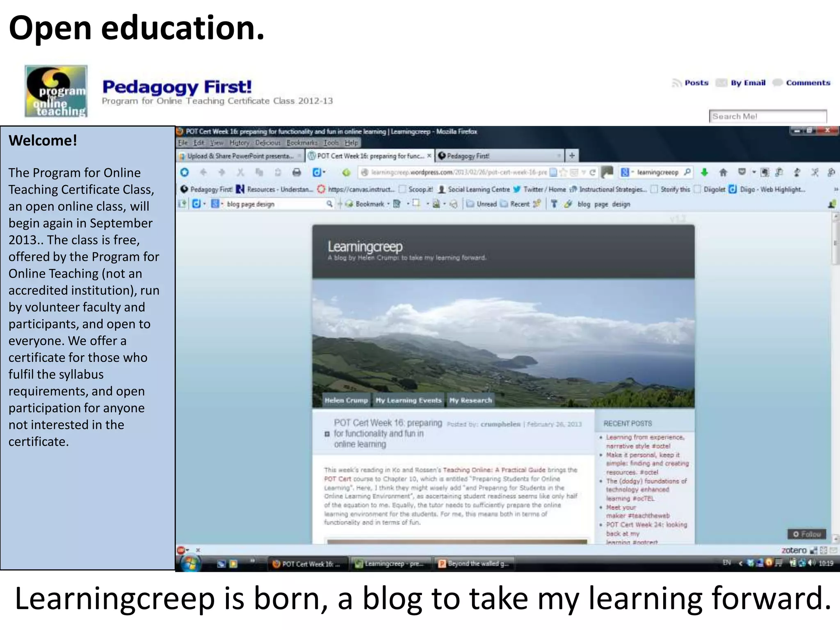Expand dropdown beside Diigo toolbar logo

pos(205,204)
